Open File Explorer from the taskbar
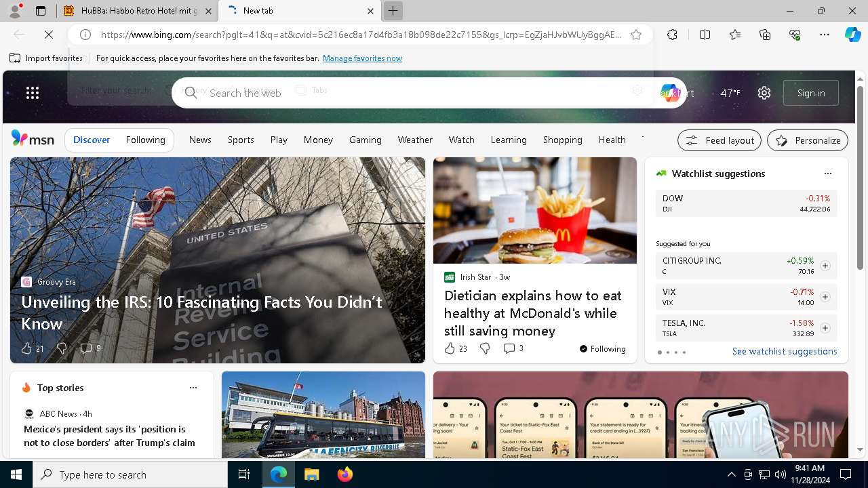The image size is (868, 488). point(311,474)
